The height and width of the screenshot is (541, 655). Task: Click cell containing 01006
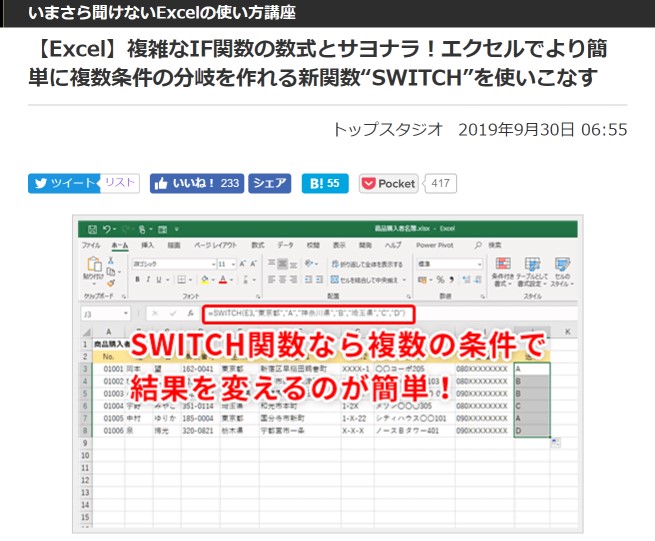point(109,431)
